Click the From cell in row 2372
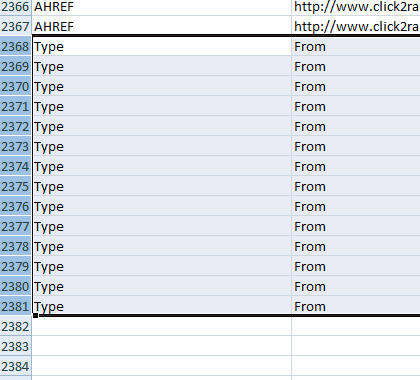The image size is (420, 380). click(x=356, y=126)
